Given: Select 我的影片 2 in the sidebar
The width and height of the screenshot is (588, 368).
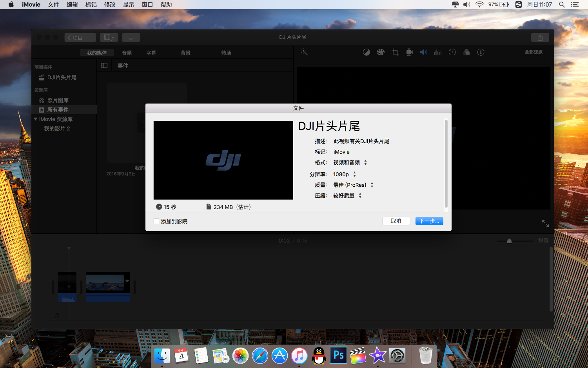Looking at the screenshot, I should tap(57, 128).
